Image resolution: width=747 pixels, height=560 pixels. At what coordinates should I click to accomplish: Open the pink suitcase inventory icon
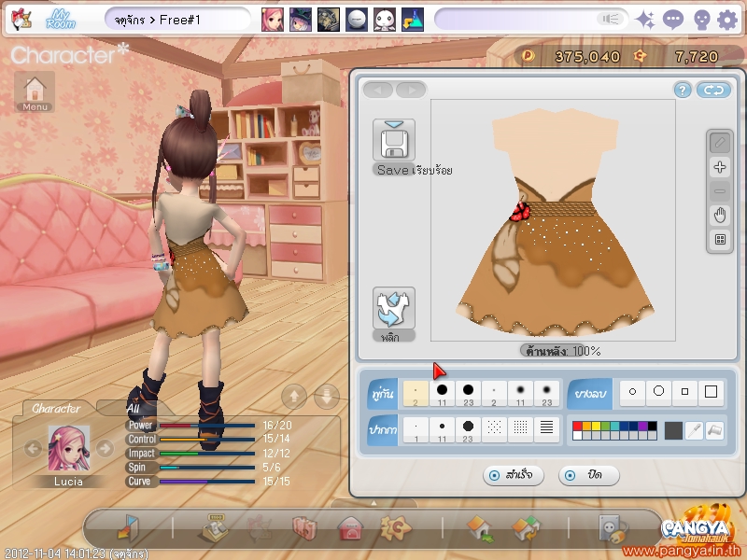click(x=305, y=528)
